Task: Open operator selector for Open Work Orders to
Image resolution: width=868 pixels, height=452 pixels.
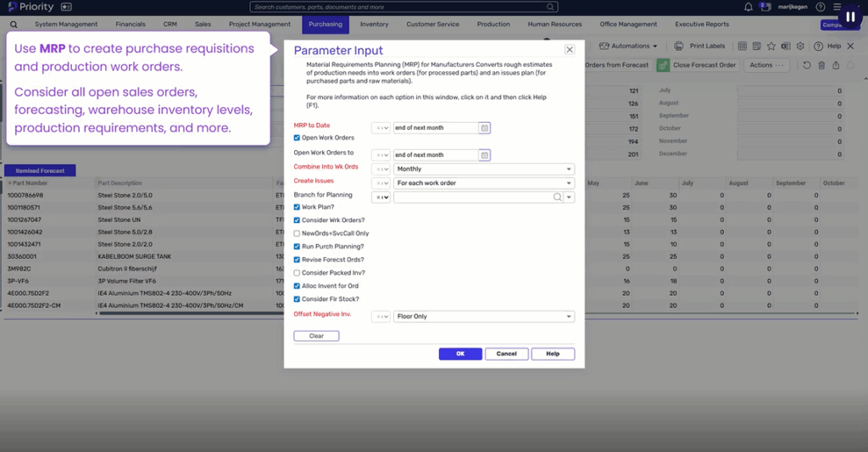Action: coord(381,155)
